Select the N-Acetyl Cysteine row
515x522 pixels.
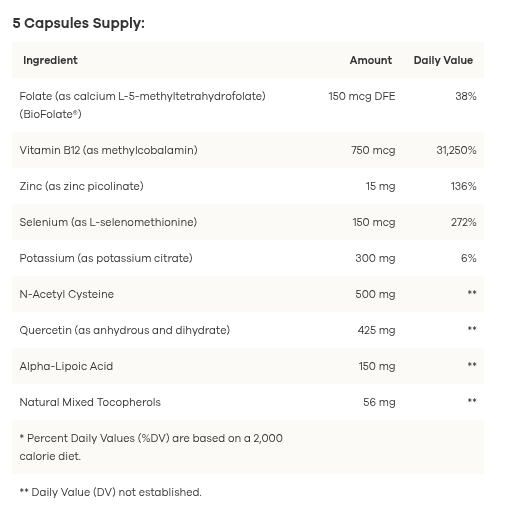coord(248,294)
